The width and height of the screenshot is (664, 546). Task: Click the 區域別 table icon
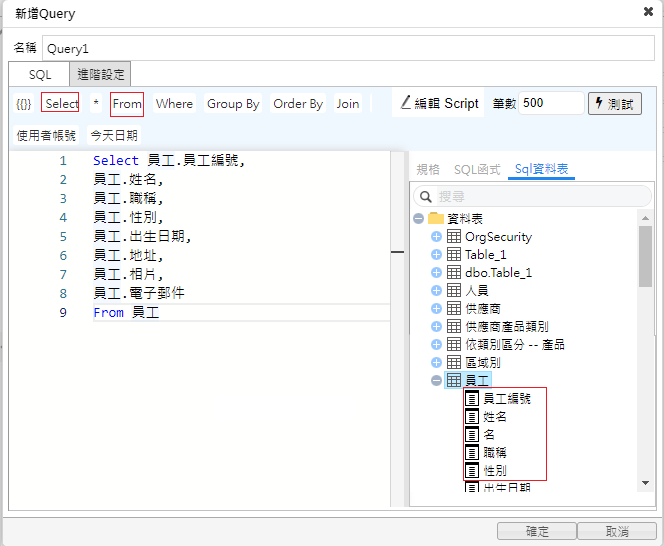[454, 363]
